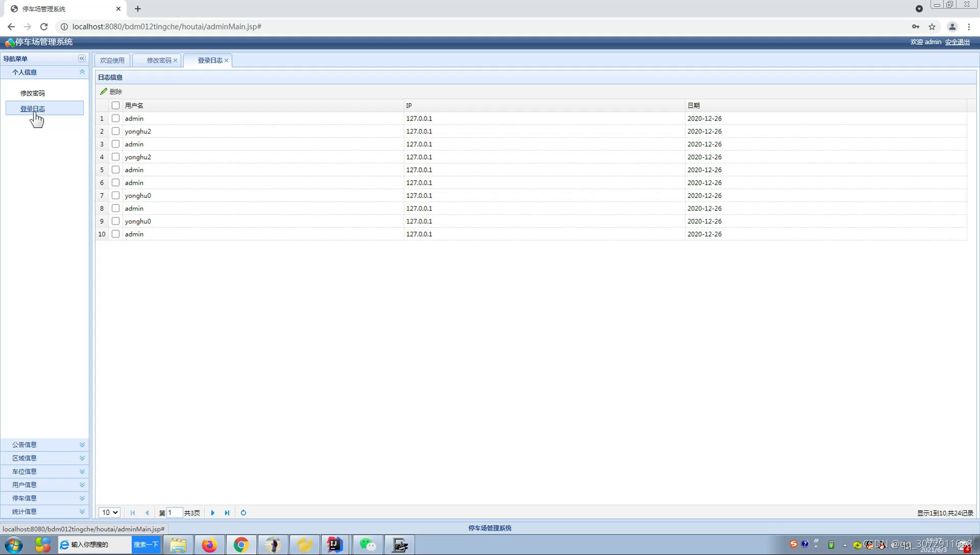980x555 pixels.
Task: Collapse the navigation menu panel
Action: point(82,59)
